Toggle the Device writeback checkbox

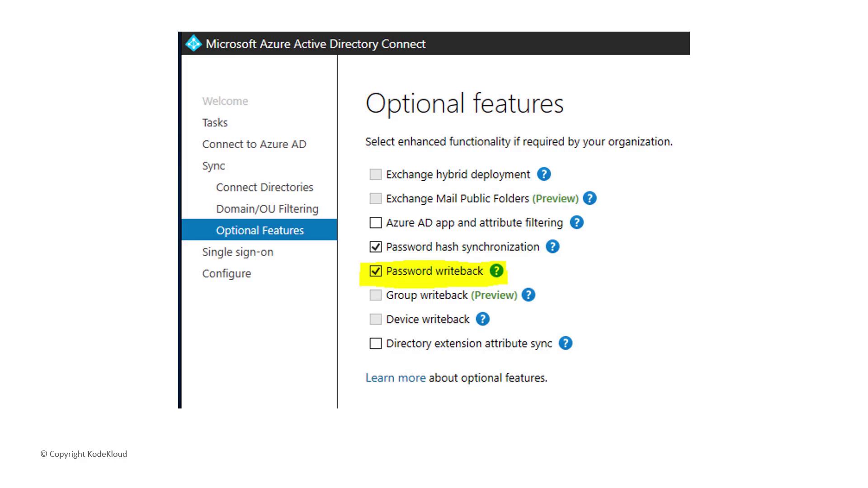pyautogui.click(x=375, y=319)
